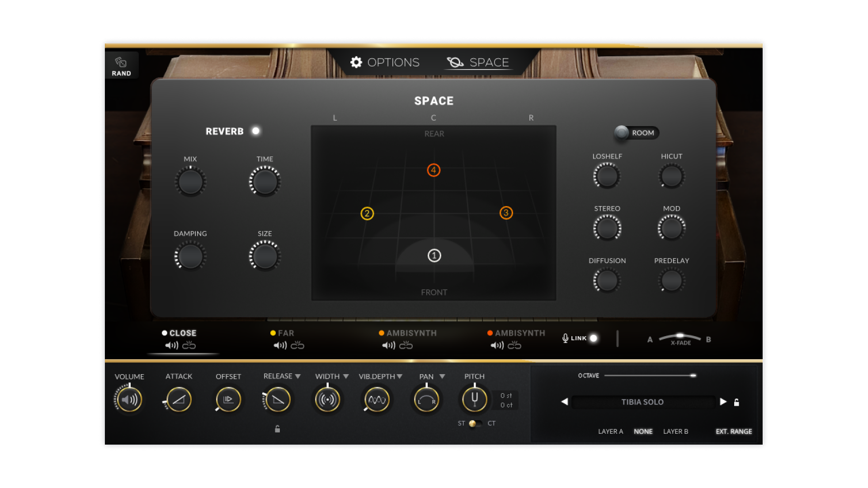This screenshot has width=868, height=488.
Task: Click the chain icon under second AMBISYNTH mic
Action: click(x=515, y=346)
